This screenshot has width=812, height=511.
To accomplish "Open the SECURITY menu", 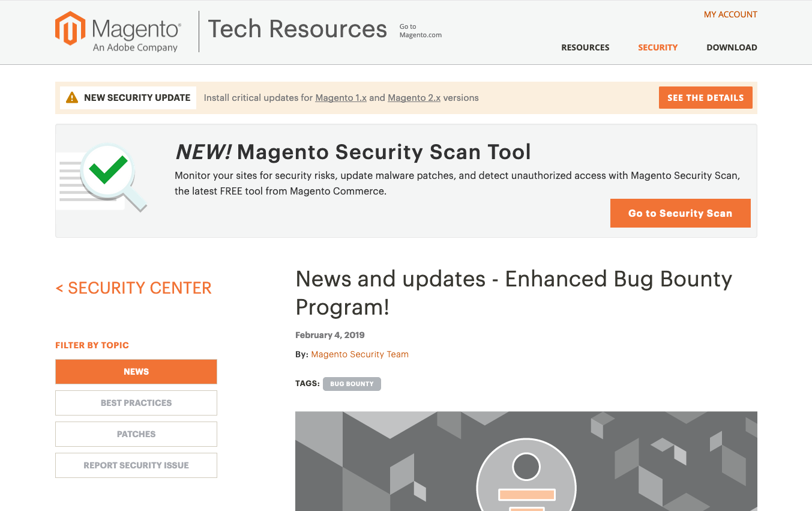I will (x=658, y=47).
